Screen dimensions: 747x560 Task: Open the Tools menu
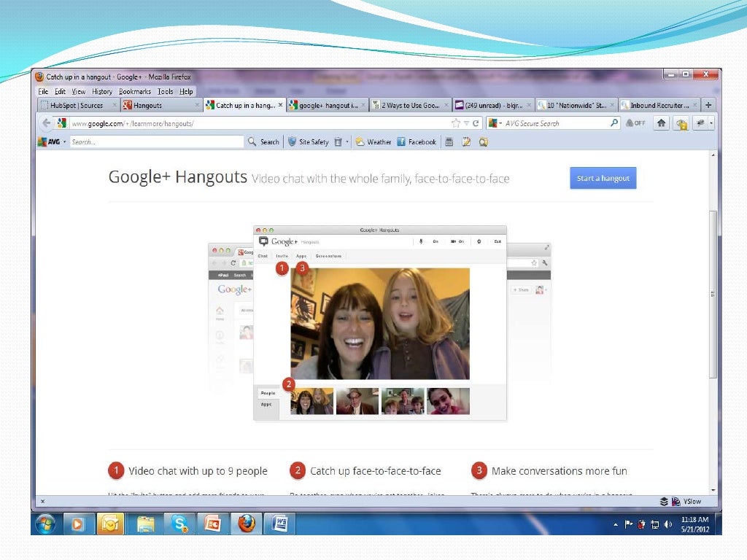[x=166, y=91]
